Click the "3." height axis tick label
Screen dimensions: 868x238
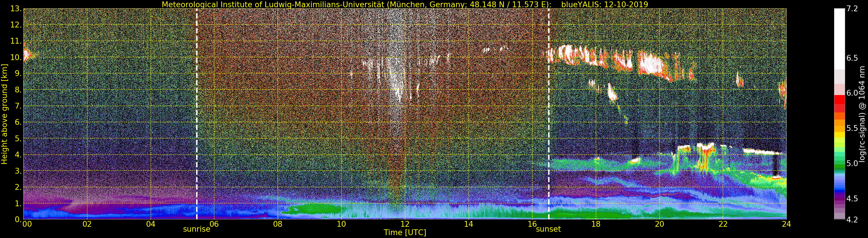tap(18, 171)
